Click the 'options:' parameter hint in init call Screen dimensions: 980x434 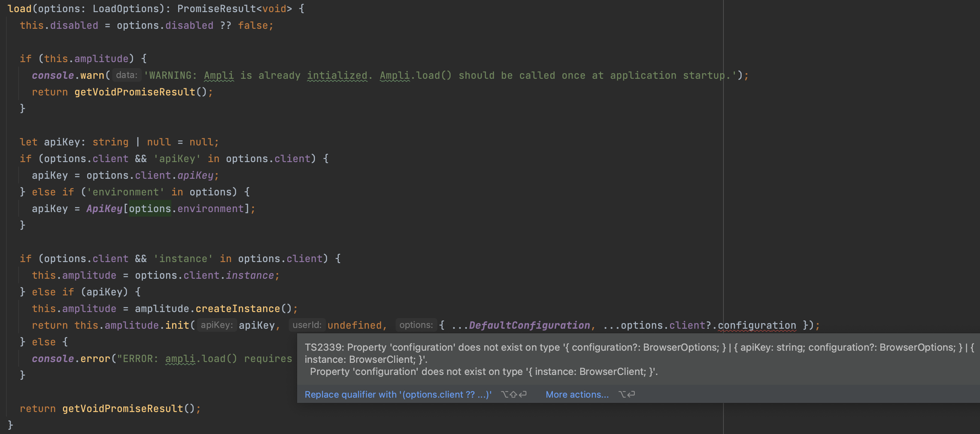[x=416, y=325]
